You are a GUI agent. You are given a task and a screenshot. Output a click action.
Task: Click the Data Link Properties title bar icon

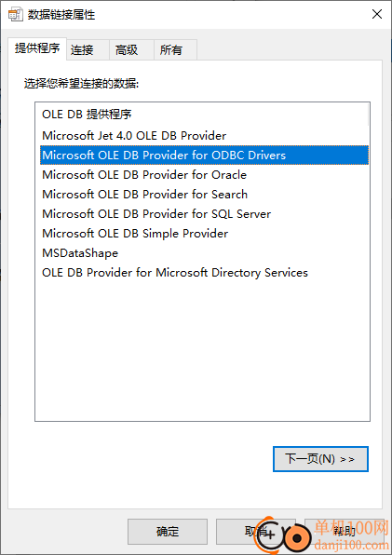tap(16, 15)
